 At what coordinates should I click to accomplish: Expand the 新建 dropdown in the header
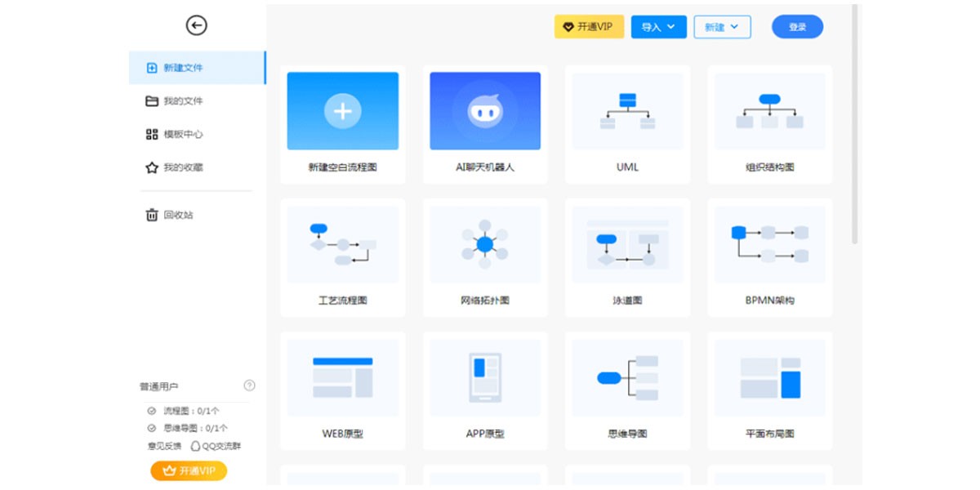click(722, 27)
